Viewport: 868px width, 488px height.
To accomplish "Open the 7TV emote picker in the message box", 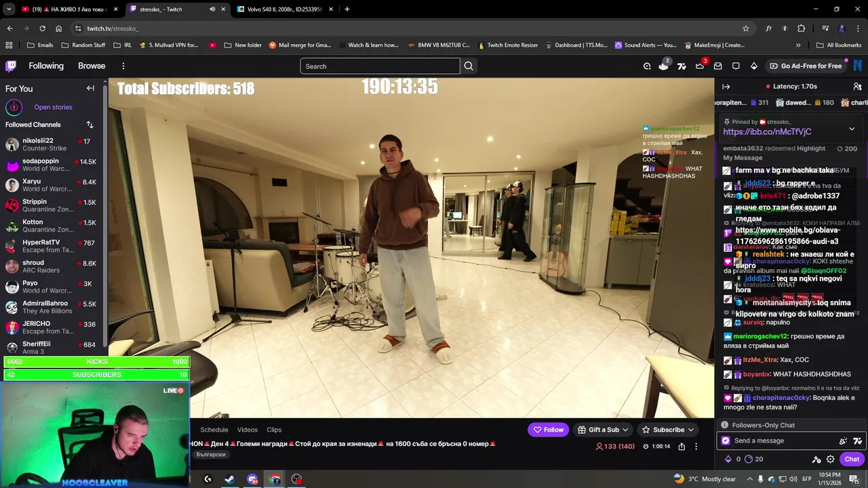I will click(x=857, y=441).
